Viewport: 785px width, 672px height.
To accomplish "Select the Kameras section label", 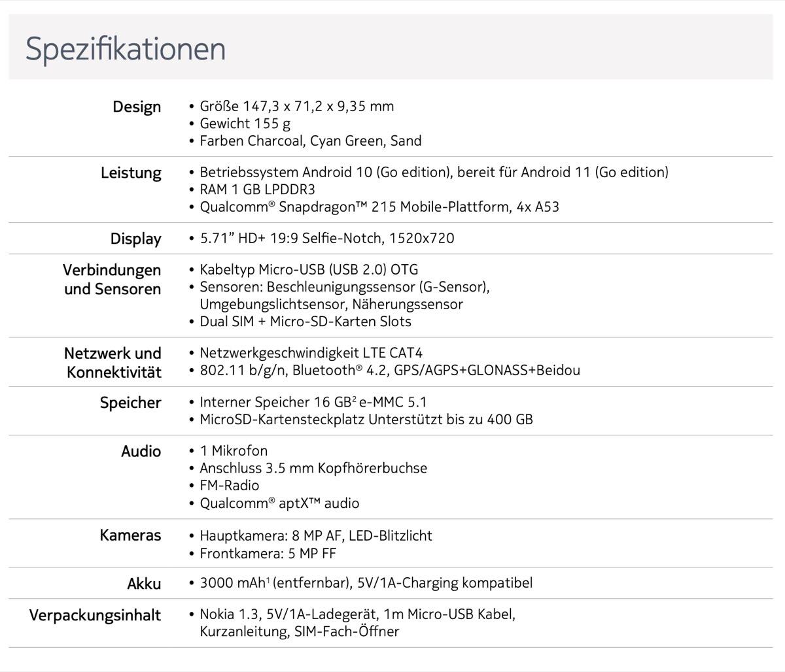I will (x=130, y=535).
